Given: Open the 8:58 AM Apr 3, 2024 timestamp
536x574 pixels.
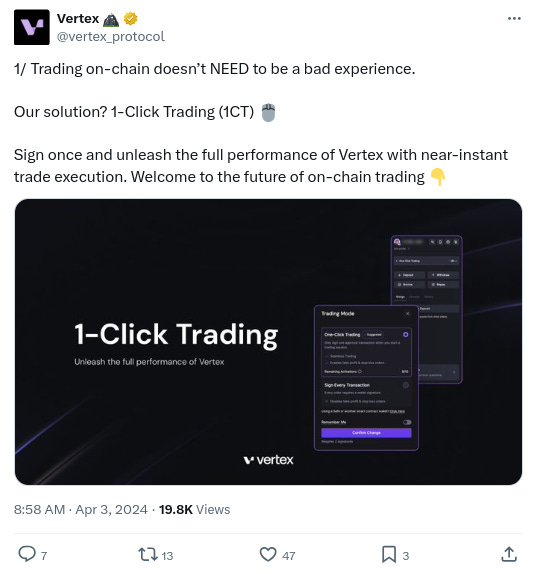Looking at the screenshot, I should pos(81,510).
